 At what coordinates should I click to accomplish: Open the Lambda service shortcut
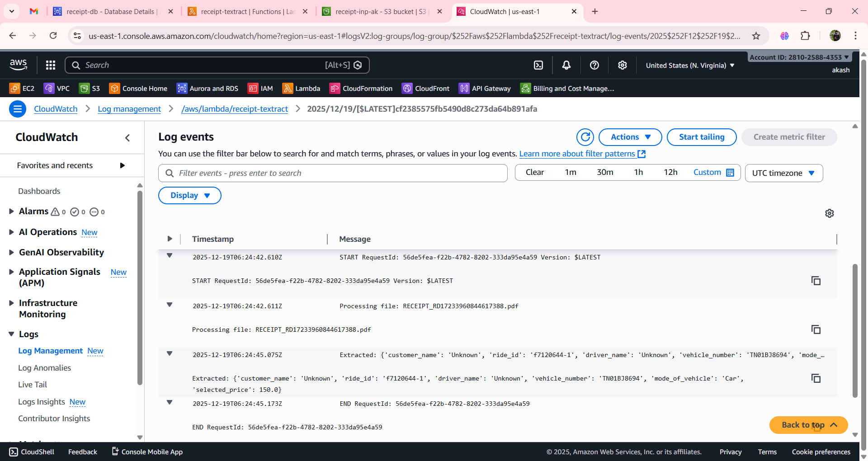click(302, 88)
